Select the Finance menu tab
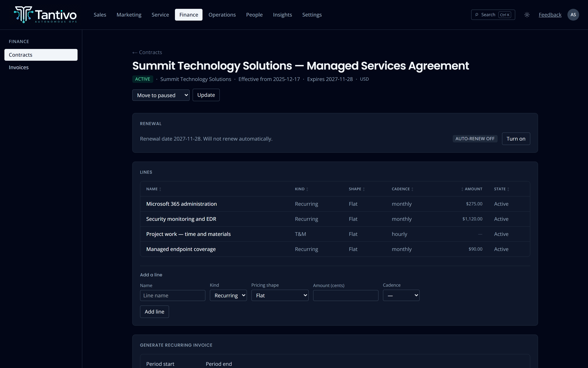Screen dimensions: 588x368 coord(189,15)
